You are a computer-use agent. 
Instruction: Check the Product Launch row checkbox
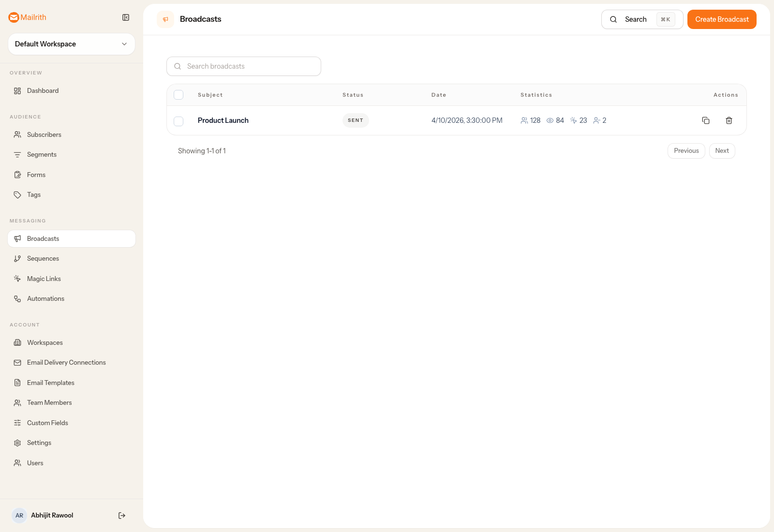click(179, 121)
